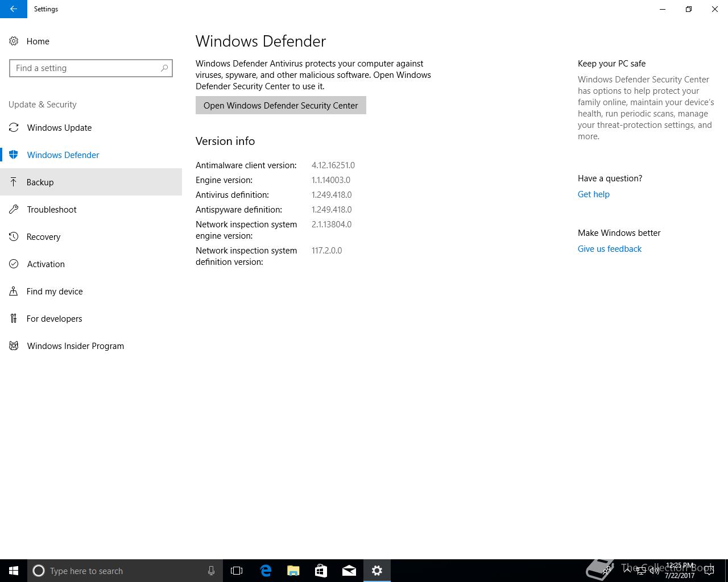Click the Cortana microphone icon

211,571
